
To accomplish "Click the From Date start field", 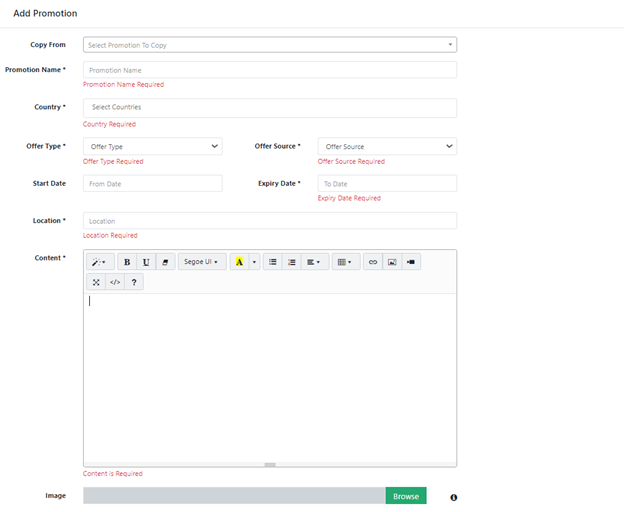I will click(153, 183).
